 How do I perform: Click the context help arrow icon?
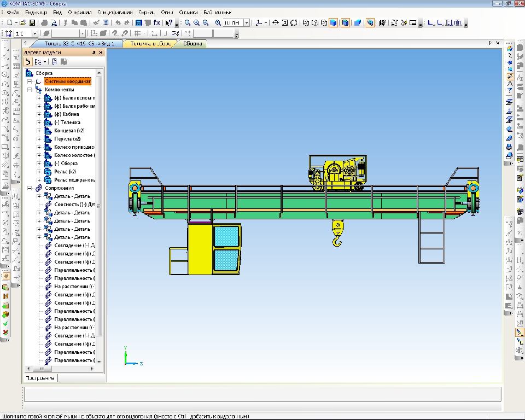coord(169,23)
